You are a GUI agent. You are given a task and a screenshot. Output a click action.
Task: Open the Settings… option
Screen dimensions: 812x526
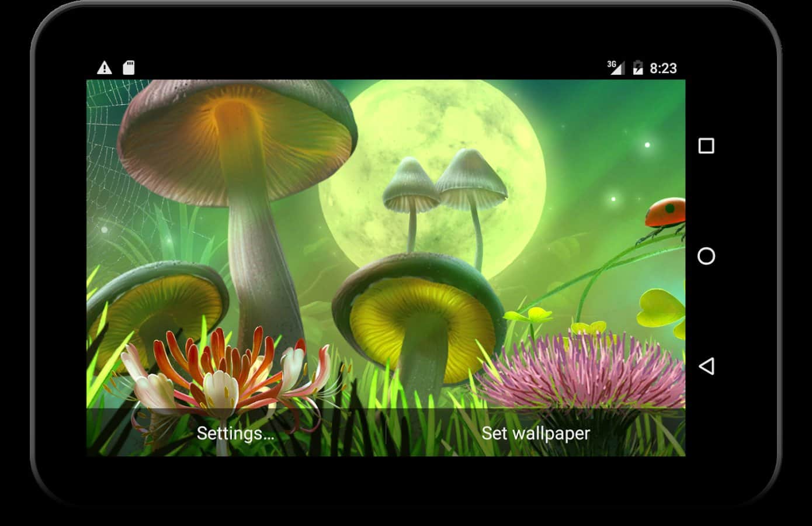[235, 433]
